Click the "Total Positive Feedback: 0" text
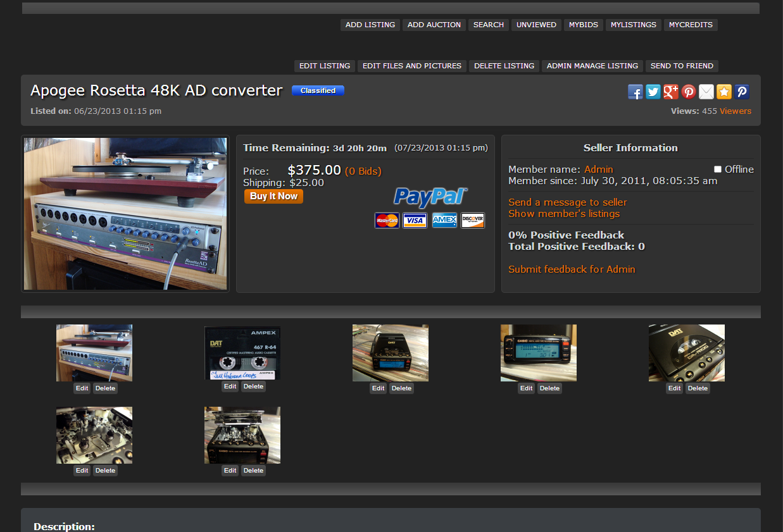Screen dimensions: 783x532 coord(577,247)
